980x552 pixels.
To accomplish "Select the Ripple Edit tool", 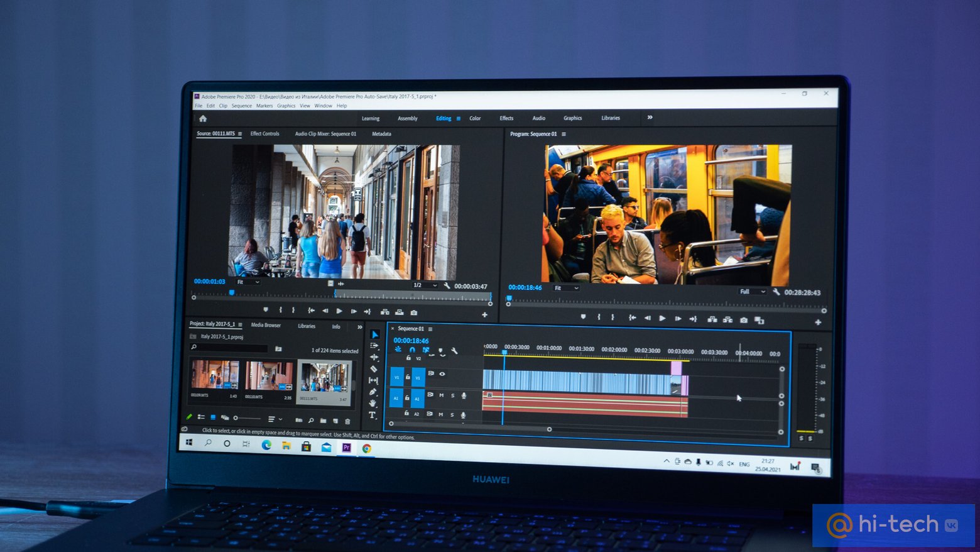I will (374, 357).
